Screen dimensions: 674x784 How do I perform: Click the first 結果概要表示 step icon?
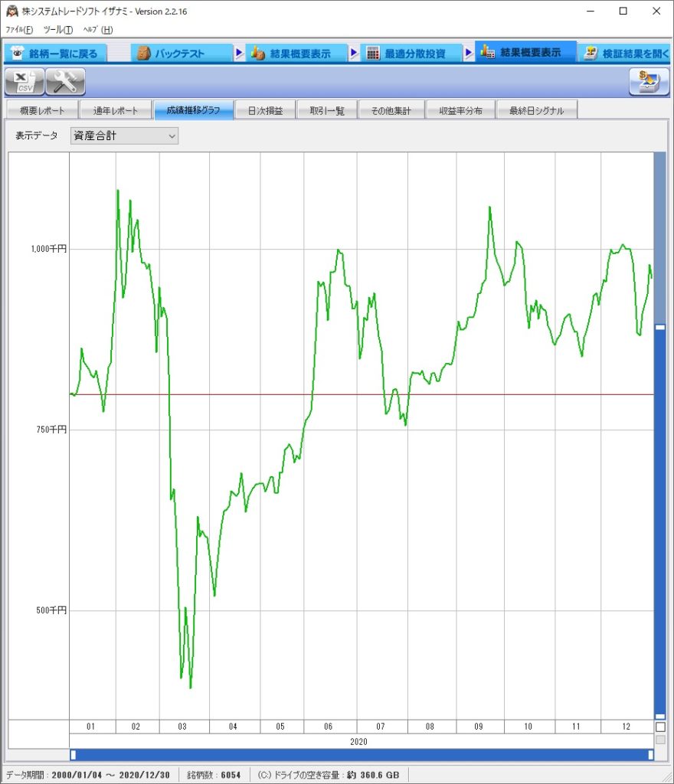click(x=258, y=54)
